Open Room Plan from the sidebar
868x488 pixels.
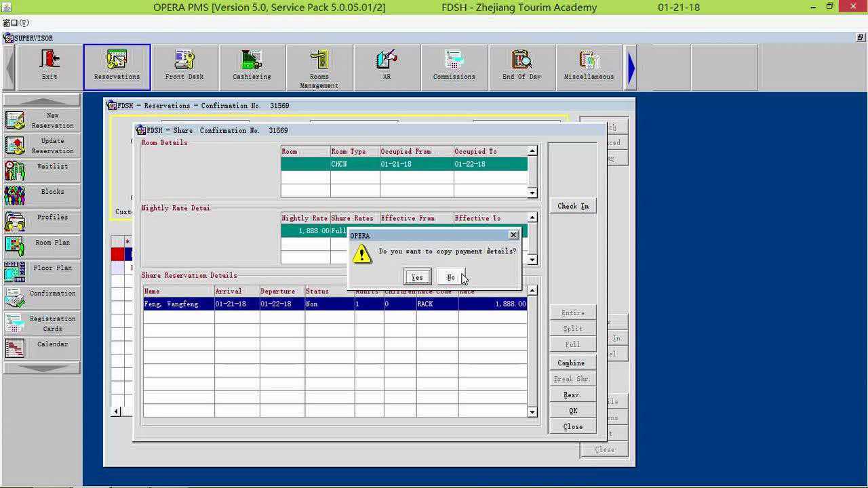pyautogui.click(x=41, y=245)
